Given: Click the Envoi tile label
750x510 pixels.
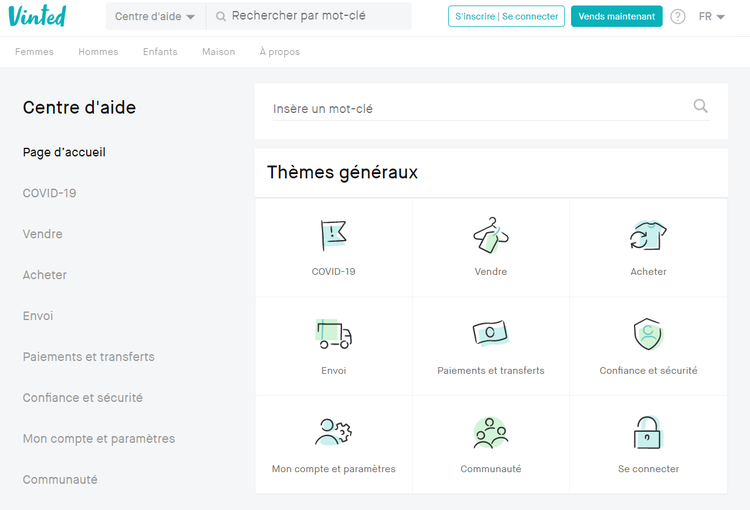Looking at the screenshot, I should tap(333, 370).
